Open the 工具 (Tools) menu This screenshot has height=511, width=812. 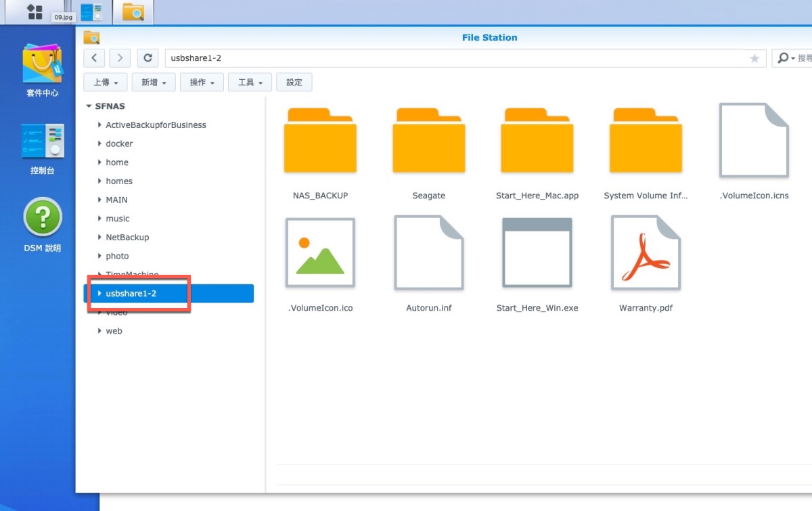[x=250, y=83]
